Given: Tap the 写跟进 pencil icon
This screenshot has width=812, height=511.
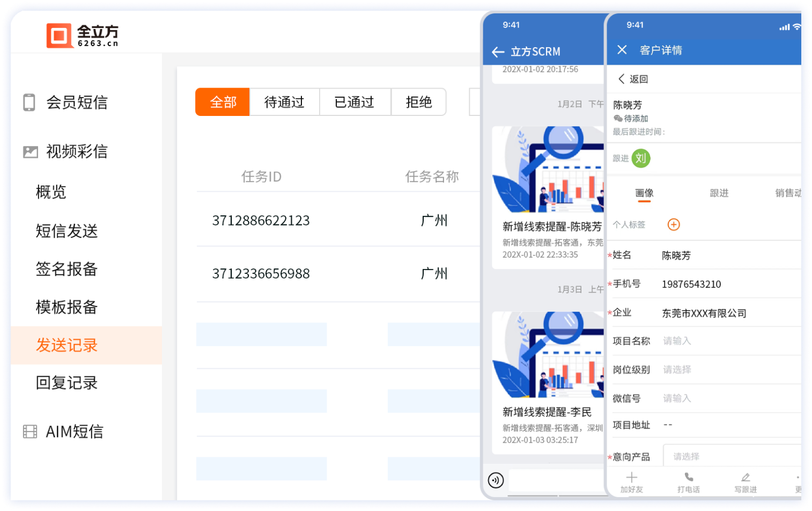Looking at the screenshot, I should [745, 477].
